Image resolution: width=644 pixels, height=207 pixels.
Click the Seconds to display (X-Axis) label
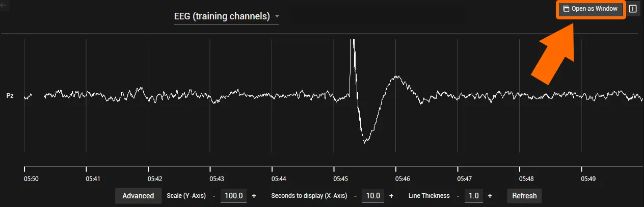309,196
